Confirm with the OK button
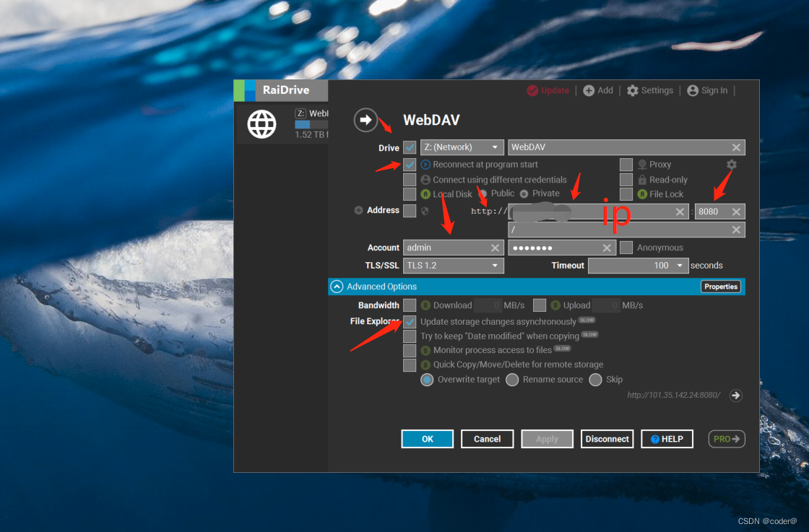809x532 pixels. 427,439
